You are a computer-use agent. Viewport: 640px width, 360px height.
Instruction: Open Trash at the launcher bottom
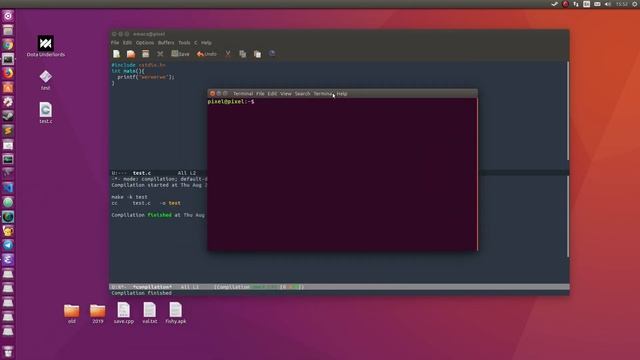point(8,352)
